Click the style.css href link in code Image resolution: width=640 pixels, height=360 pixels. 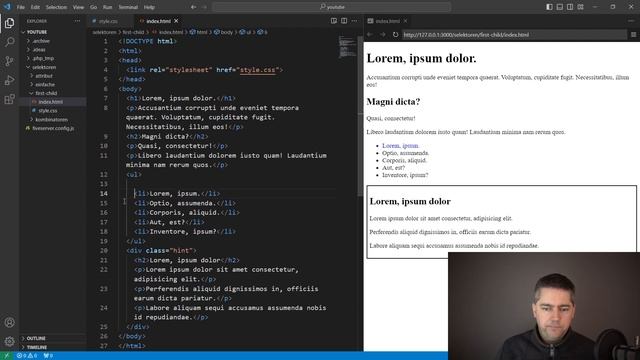pyautogui.click(x=258, y=70)
